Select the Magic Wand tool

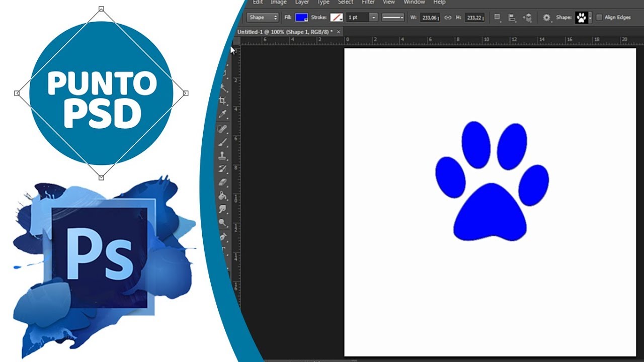pyautogui.click(x=224, y=87)
